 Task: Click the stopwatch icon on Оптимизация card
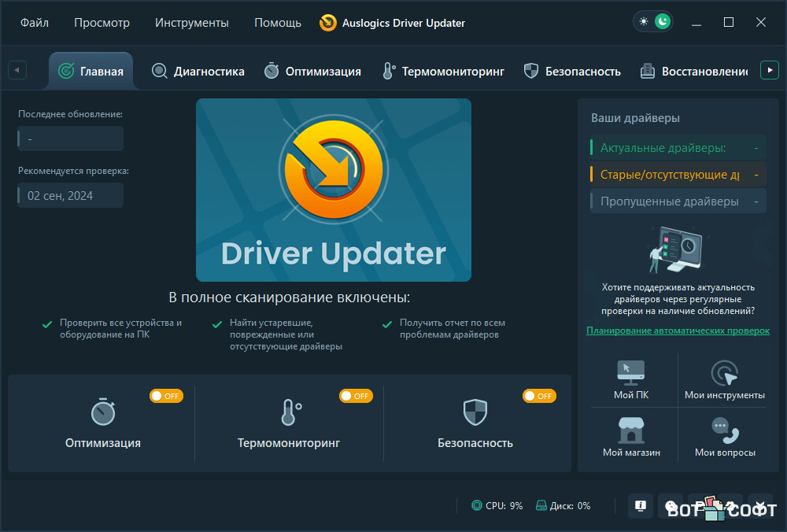coord(103,412)
